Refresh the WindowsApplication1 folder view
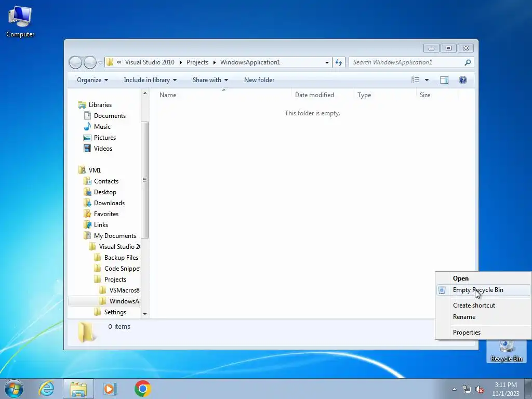 pyautogui.click(x=339, y=62)
